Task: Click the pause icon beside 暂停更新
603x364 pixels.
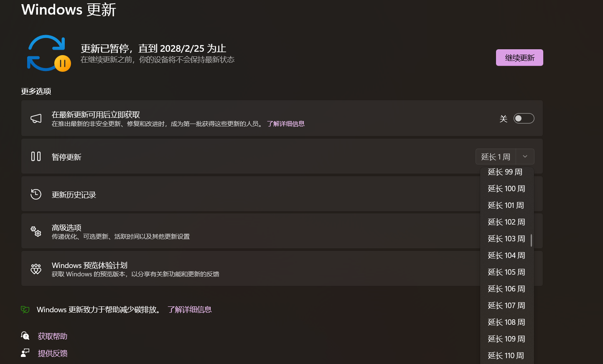Action: [36, 157]
